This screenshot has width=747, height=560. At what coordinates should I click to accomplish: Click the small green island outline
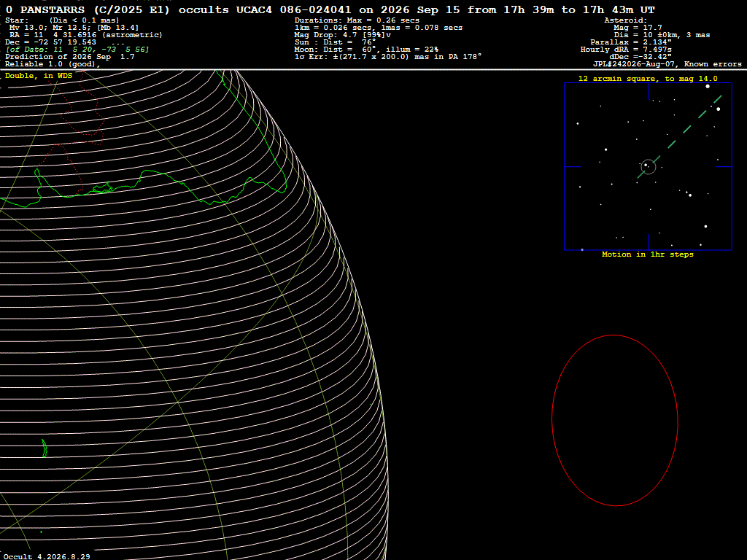(x=44, y=448)
